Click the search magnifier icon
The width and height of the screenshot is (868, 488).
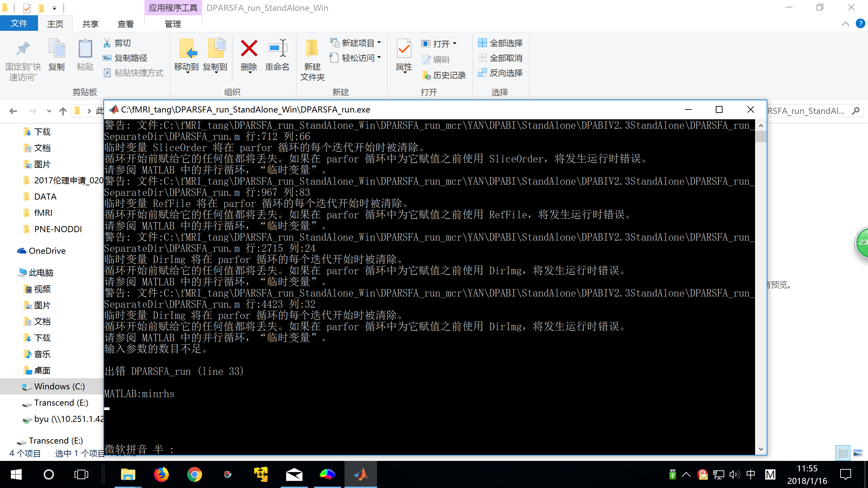(x=856, y=111)
